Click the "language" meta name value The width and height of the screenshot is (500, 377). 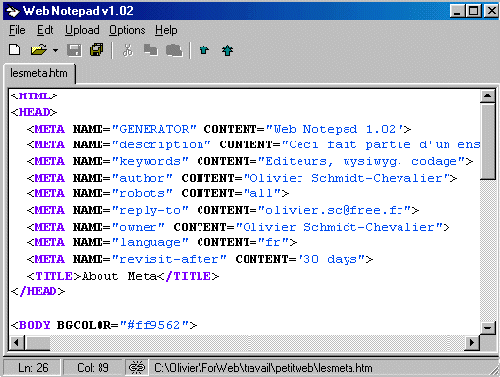click(150, 242)
